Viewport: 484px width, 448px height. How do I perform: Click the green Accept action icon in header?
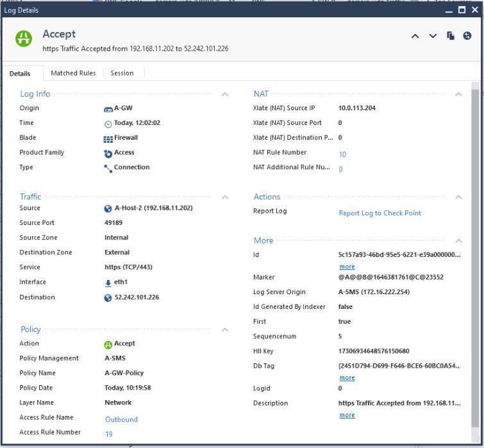point(24,38)
